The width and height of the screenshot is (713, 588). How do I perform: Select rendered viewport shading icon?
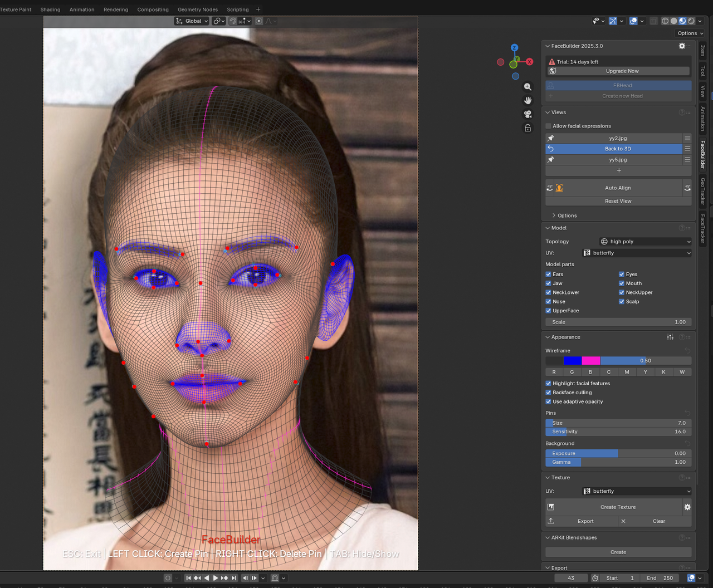coord(691,21)
